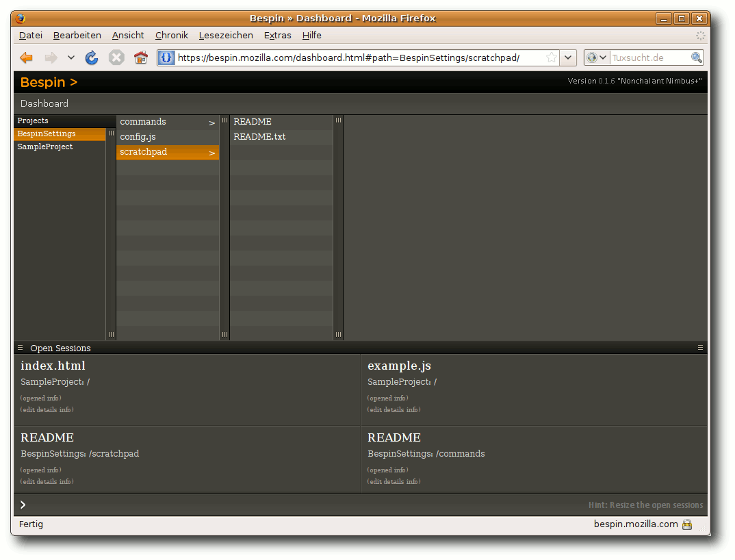
Task: Click the Bespin logo link
Action: point(49,82)
